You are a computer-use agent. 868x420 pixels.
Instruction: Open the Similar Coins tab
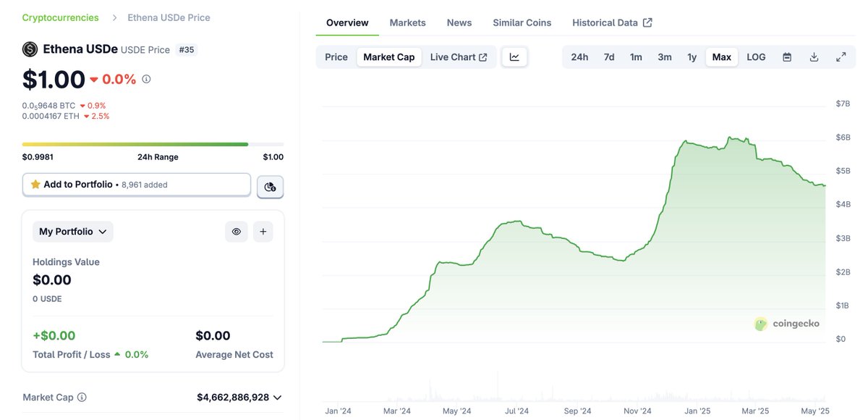click(522, 22)
